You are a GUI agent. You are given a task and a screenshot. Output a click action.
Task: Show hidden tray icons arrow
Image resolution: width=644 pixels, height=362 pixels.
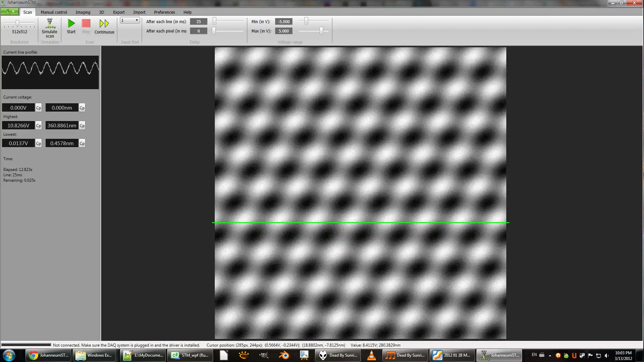(x=550, y=355)
